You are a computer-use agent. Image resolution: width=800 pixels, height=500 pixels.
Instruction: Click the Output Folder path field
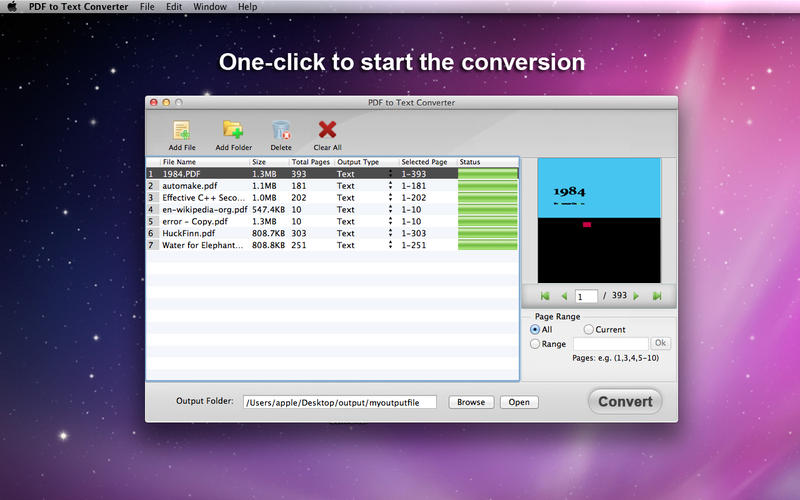[340, 402]
